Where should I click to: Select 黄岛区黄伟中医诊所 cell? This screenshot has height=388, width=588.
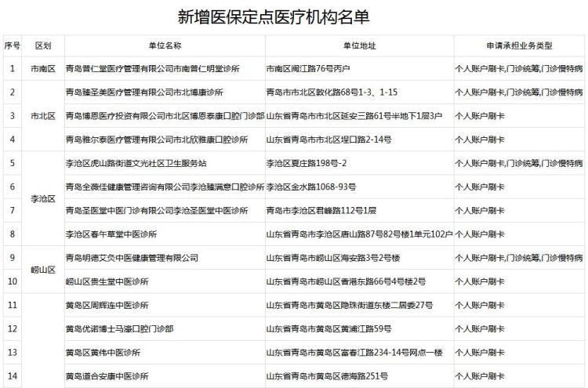(x=165, y=353)
